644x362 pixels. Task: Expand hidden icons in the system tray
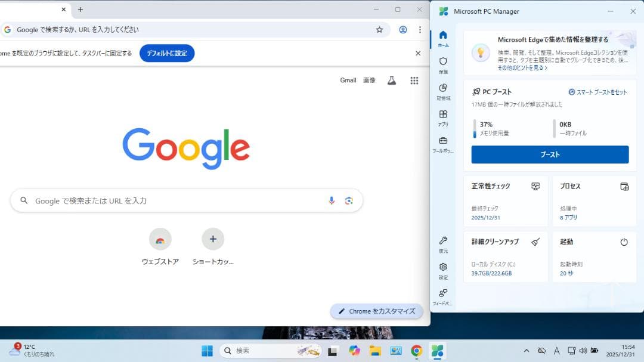[x=527, y=351]
